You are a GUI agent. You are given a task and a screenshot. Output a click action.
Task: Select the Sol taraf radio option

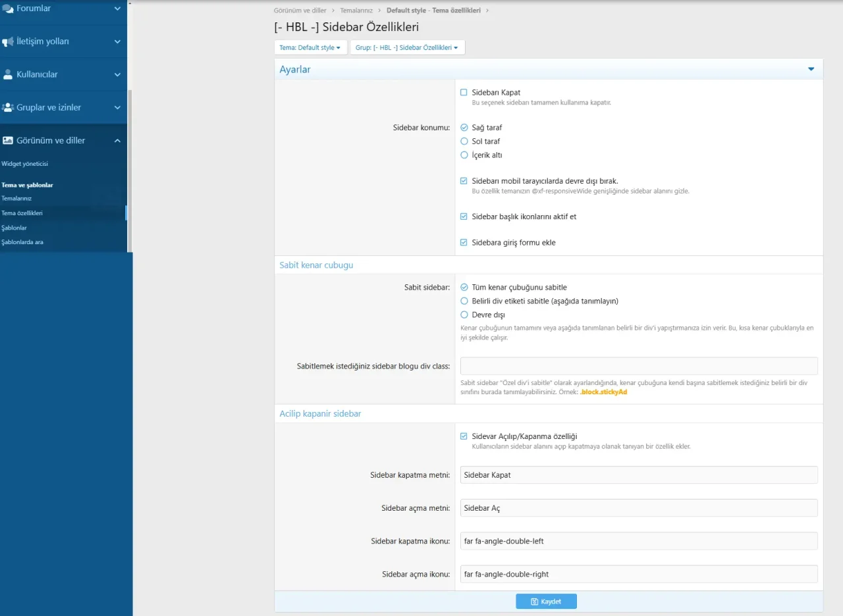pyautogui.click(x=464, y=141)
